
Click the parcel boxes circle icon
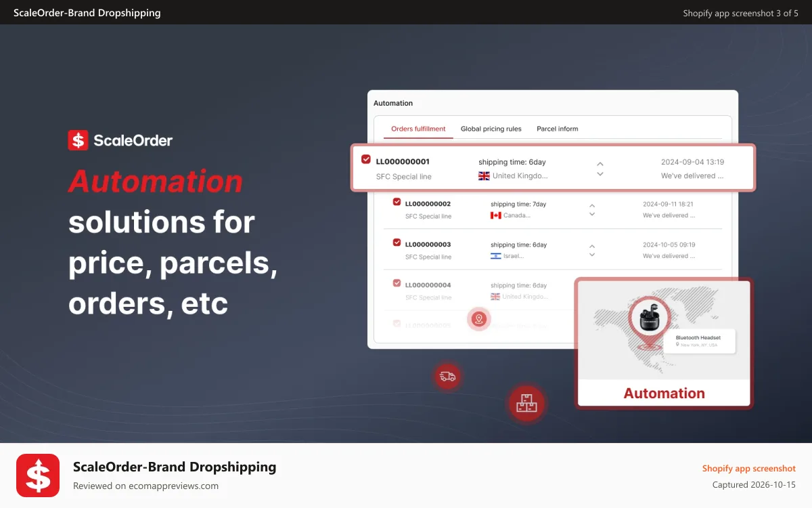tap(526, 404)
